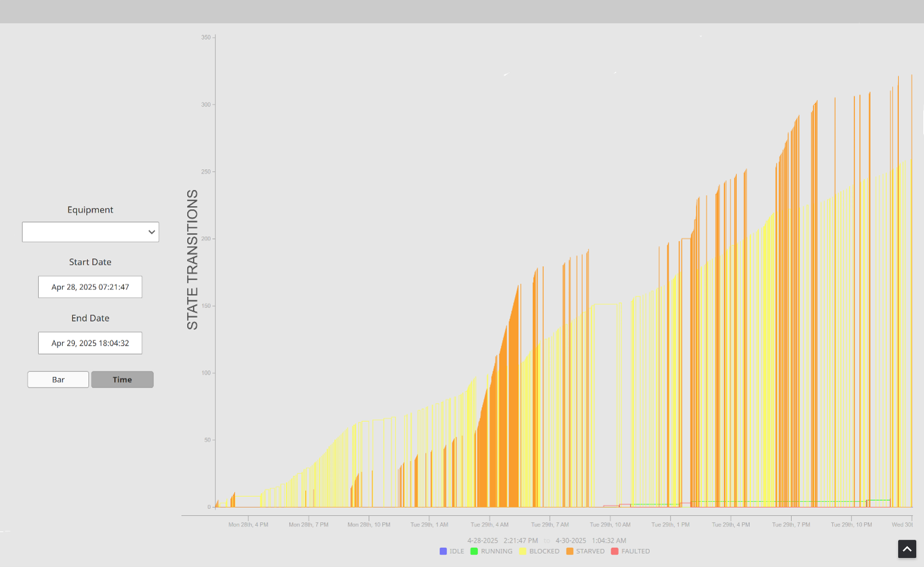
Task: Click the Tue 29th, 1 PM tick label
Action: pyautogui.click(x=670, y=524)
